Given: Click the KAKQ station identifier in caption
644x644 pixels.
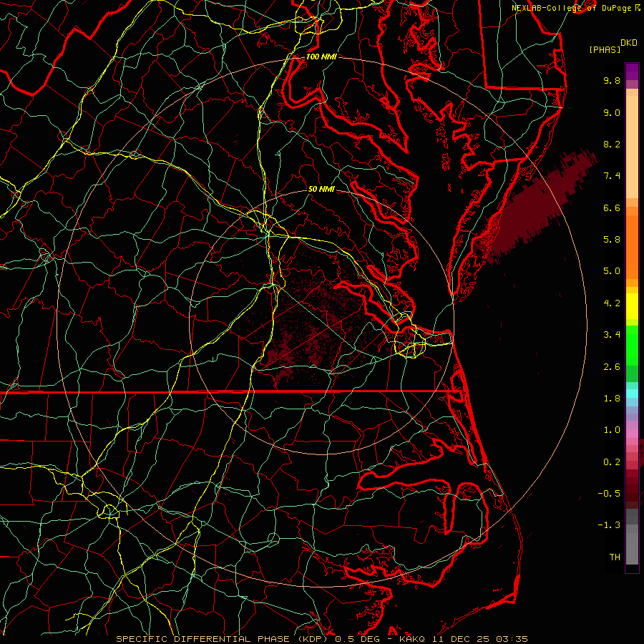Looking at the screenshot, I should tap(413, 639).
